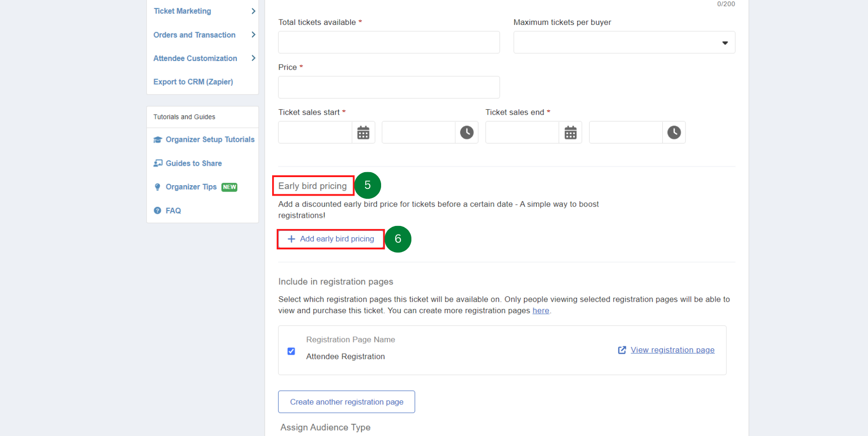Select Organizer Tips from the sidebar
The width and height of the screenshot is (868, 436).
pos(191,187)
